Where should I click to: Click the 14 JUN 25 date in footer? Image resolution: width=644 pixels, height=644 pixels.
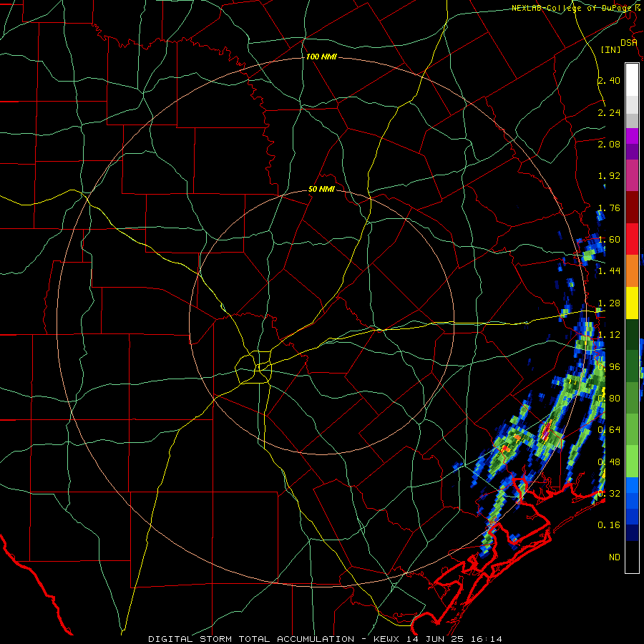pos(436,639)
